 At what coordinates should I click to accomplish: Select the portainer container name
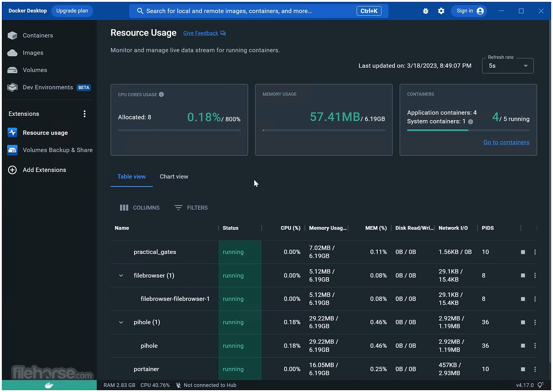(146, 369)
